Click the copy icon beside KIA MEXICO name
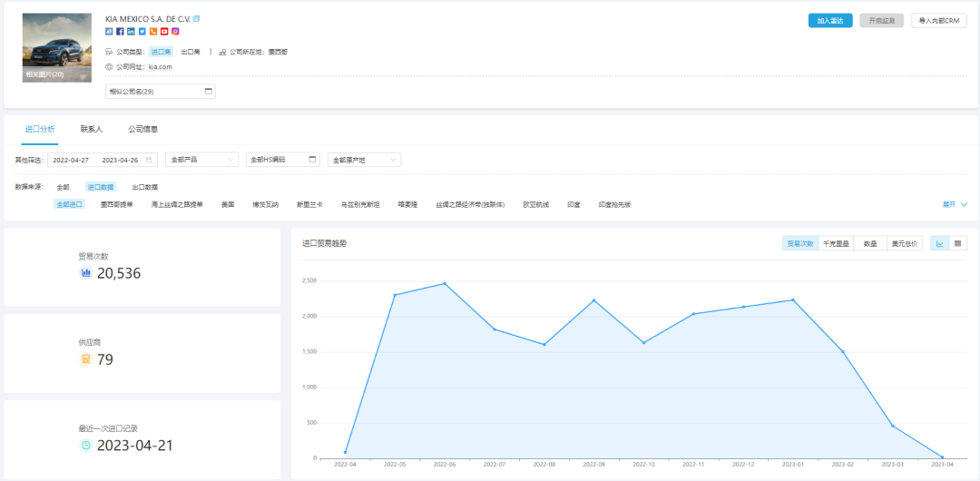The image size is (980, 481). click(x=197, y=19)
